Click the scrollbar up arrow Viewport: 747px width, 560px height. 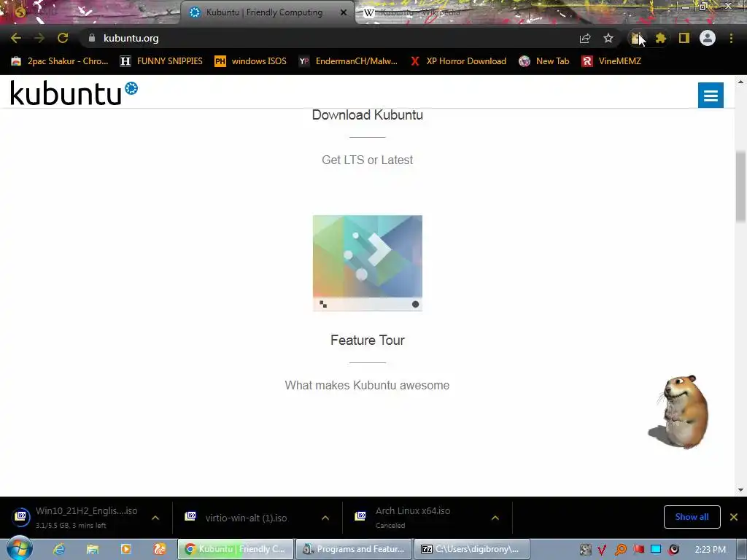coord(741,82)
